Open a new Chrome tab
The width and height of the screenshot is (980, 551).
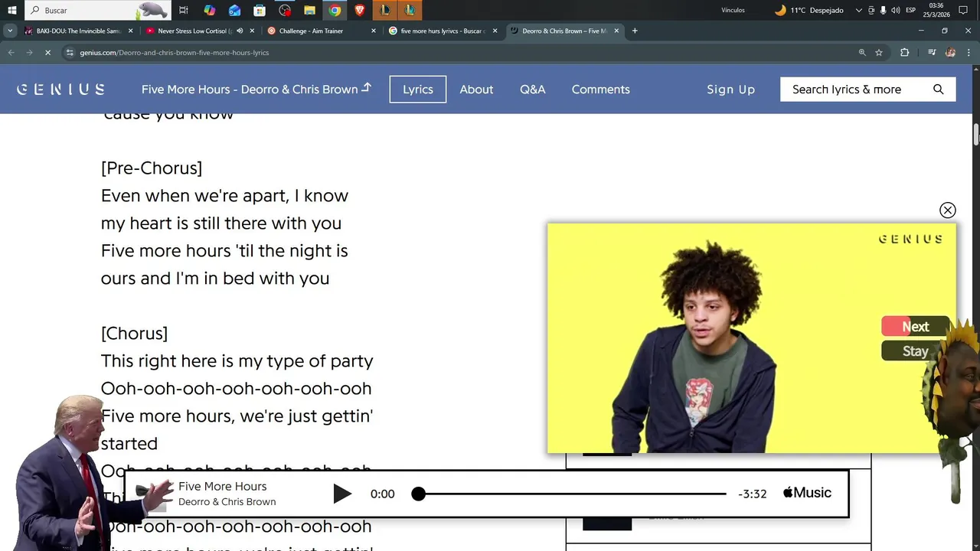coord(635,31)
